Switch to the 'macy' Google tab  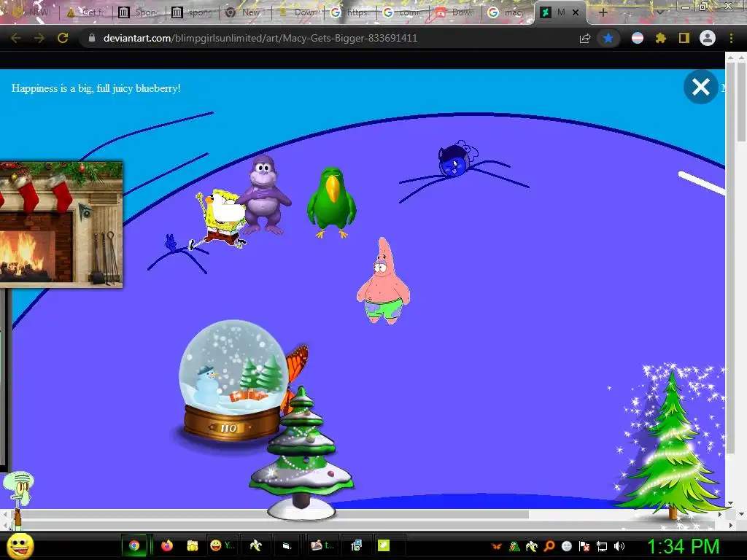(508, 12)
